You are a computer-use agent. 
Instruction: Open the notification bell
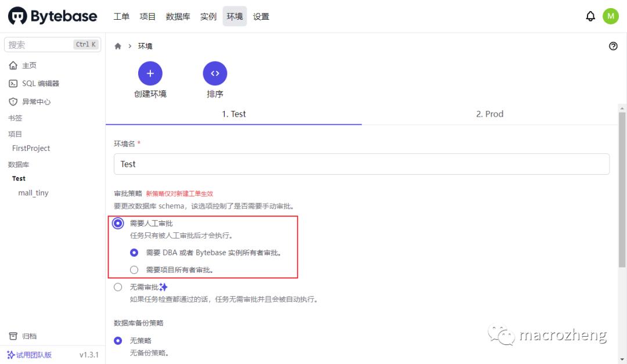tap(590, 16)
